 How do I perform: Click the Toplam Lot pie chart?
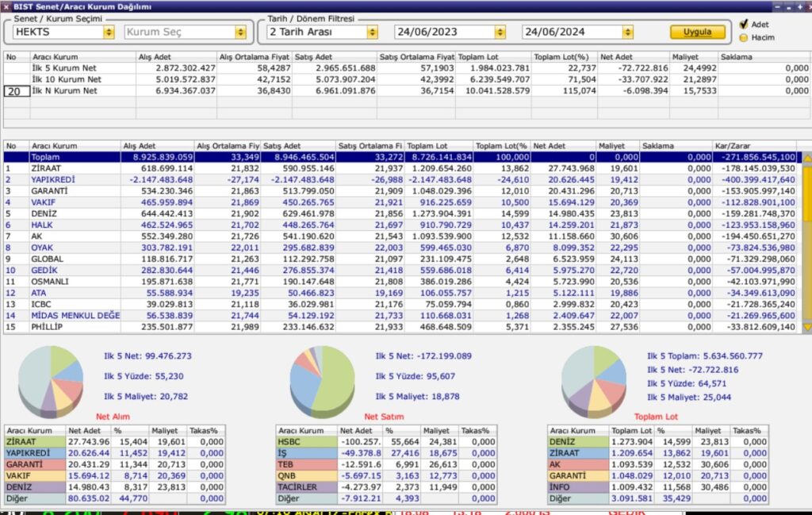coord(594,382)
